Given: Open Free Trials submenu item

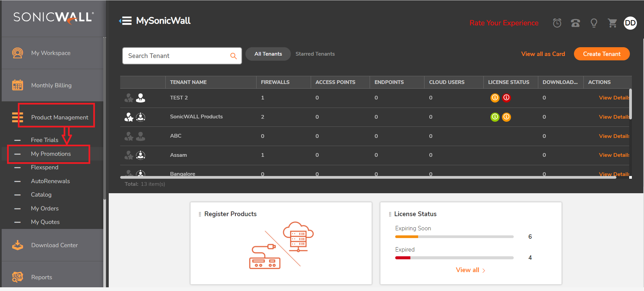Looking at the screenshot, I should click(x=44, y=140).
